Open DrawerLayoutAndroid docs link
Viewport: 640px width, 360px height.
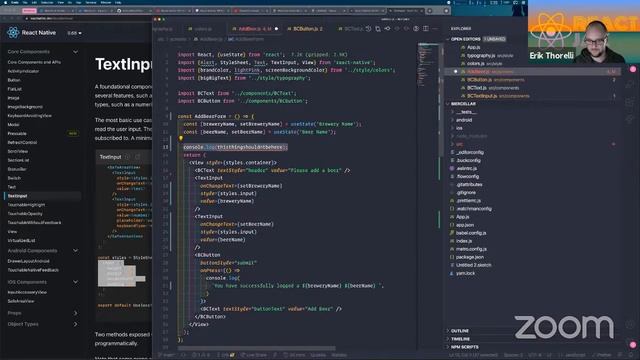pyautogui.click(x=28, y=261)
